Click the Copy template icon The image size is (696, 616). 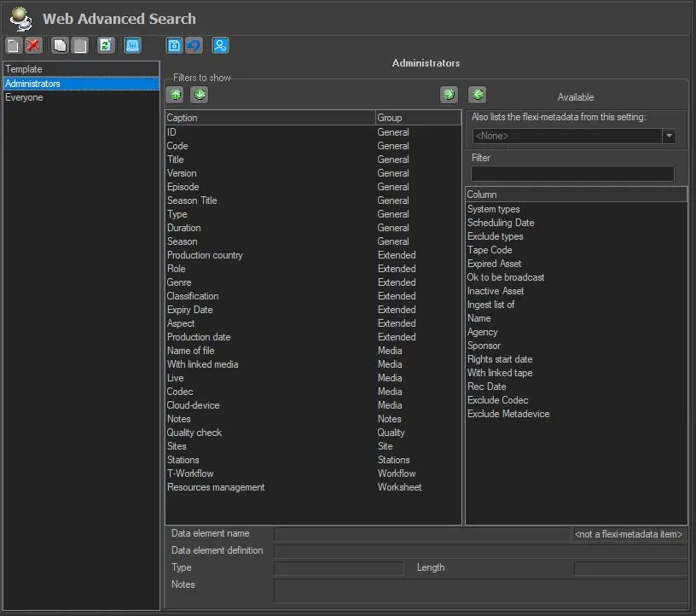pyautogui.click(x=60, y=46)
